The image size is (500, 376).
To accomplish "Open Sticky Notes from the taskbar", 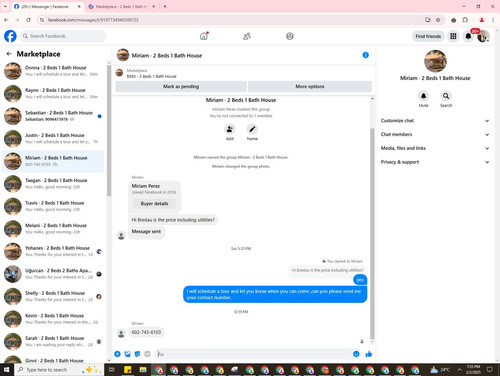I will 127,370.
